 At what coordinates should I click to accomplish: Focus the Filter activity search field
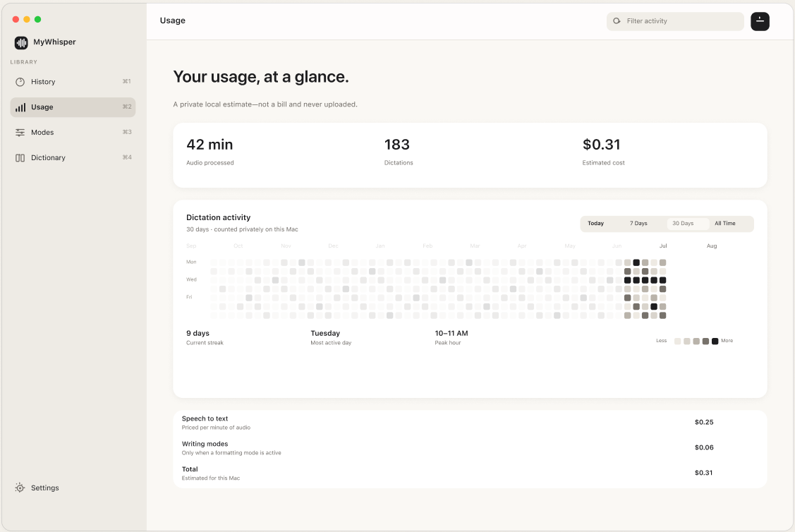click(x=675, y=21)
